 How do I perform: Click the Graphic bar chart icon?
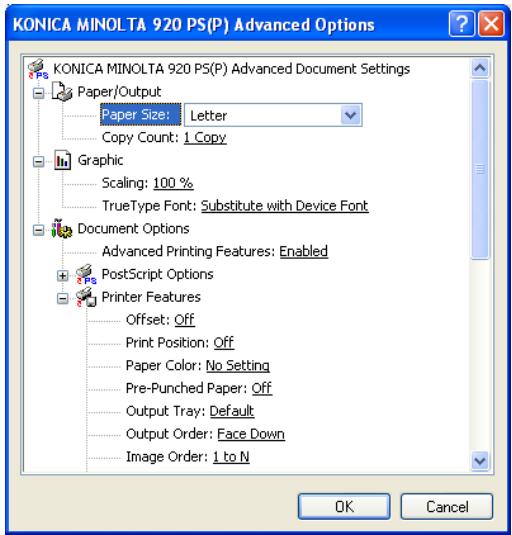(62, 160)
